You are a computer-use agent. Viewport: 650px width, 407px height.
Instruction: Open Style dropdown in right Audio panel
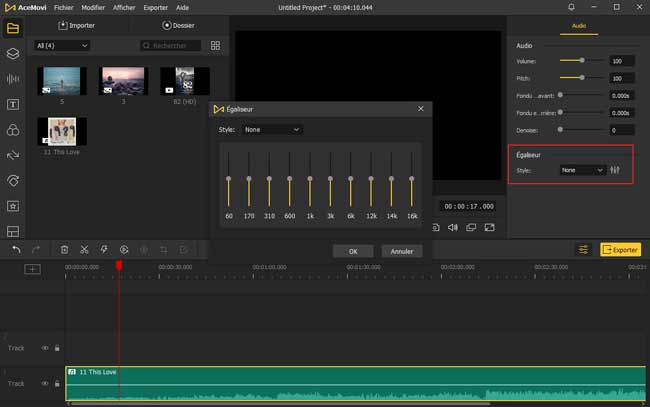(582, 170)
